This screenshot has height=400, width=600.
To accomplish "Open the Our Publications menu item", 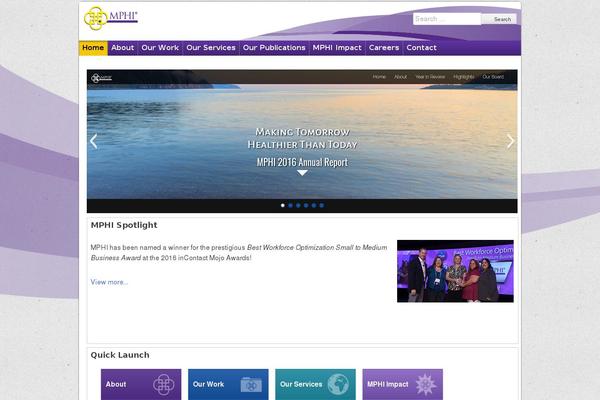I will tap(274, 48).
